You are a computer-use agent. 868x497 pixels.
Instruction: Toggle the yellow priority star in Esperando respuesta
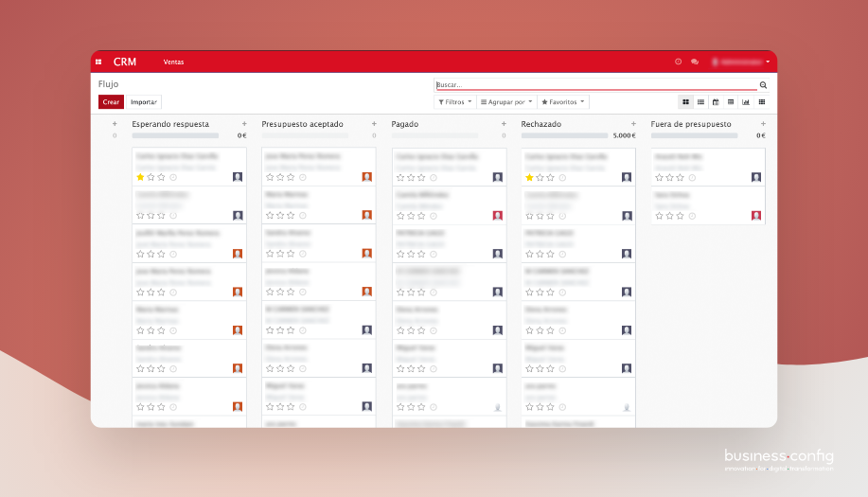(140, 177)
